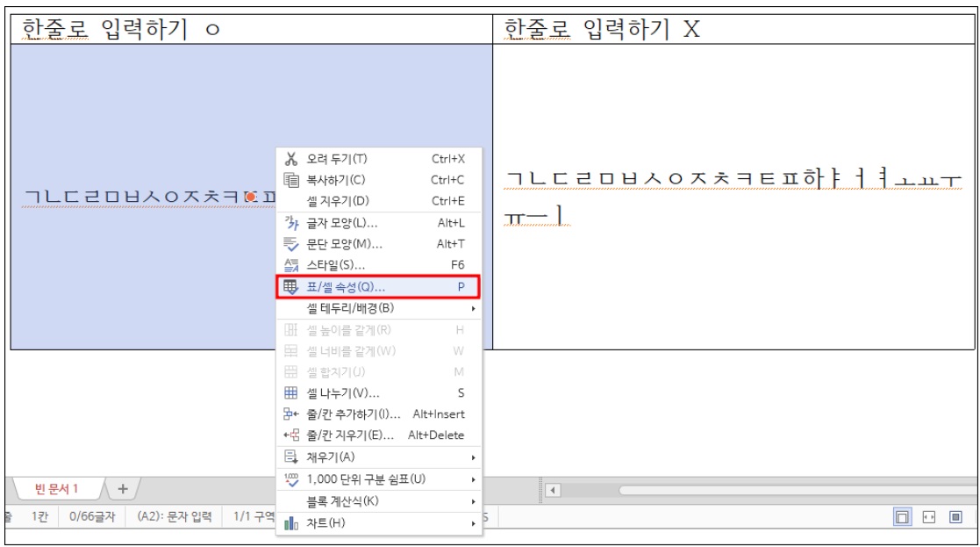The height and width of the screenshot is (547, 980).
Task: Click the full page view icon in status bar
Action: [x=955, y=517]
